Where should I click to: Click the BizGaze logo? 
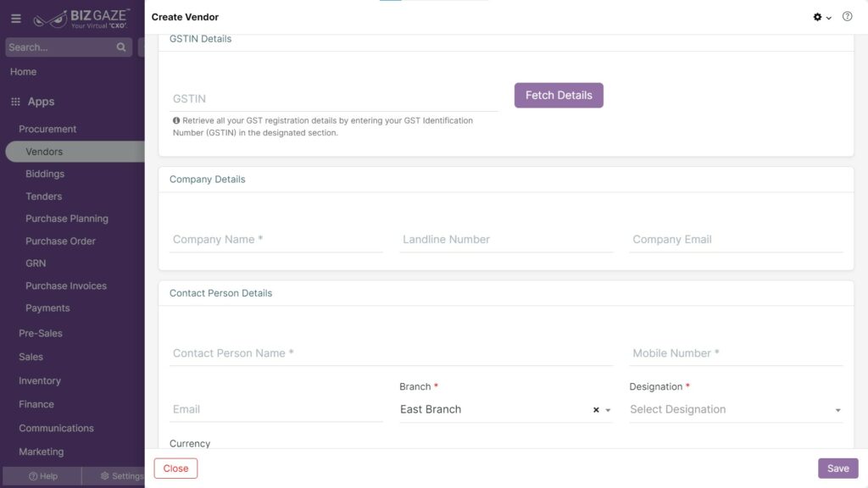pyautogui.click(x=82, y=19)
